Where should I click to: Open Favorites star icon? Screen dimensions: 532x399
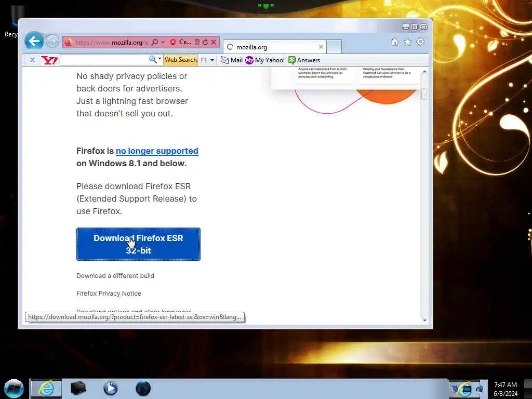pos(407,42)
